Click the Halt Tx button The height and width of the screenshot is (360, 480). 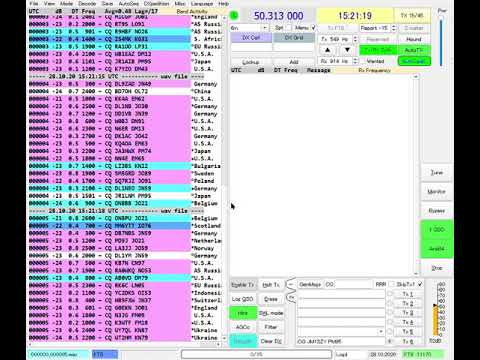tap(271, 285)
